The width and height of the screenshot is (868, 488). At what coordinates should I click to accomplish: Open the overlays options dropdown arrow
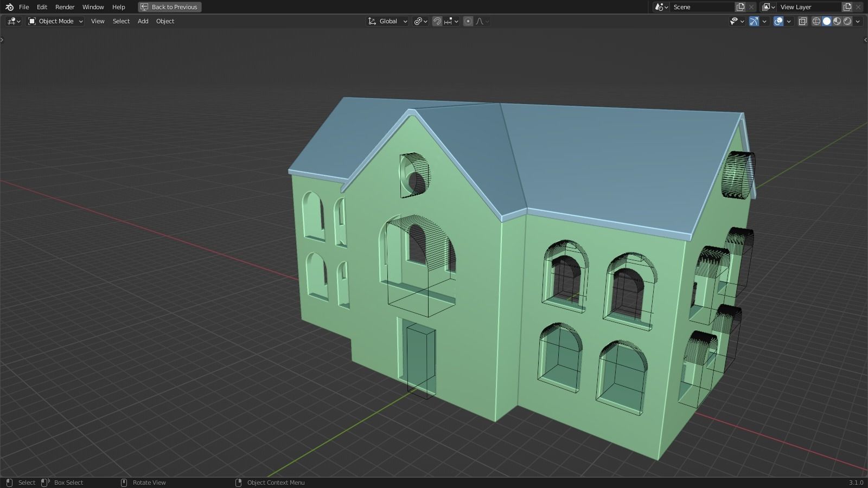[x=789, y=21]
